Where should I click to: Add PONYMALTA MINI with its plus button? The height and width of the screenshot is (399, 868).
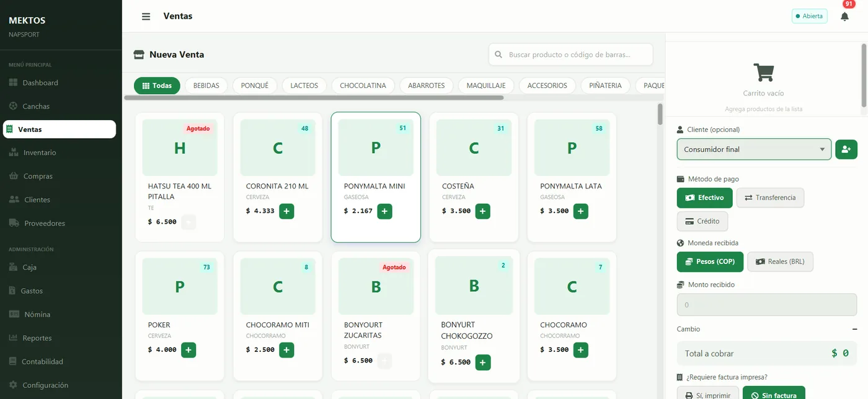click(x=384, y=211)
